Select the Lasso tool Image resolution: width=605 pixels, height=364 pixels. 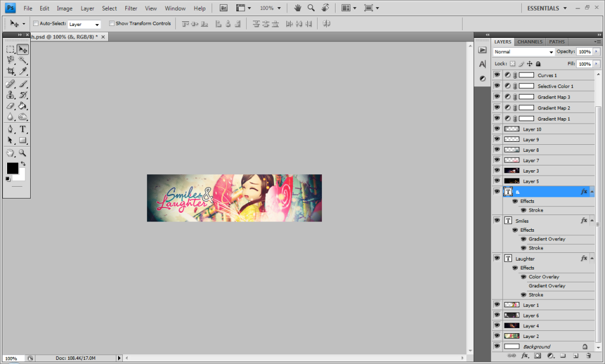[x=11, y=60]
